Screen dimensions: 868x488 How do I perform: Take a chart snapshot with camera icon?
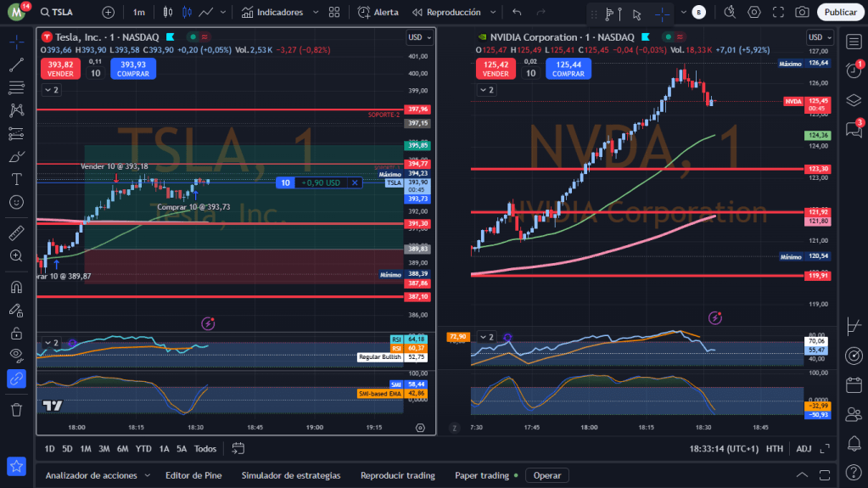click(802, 12)
